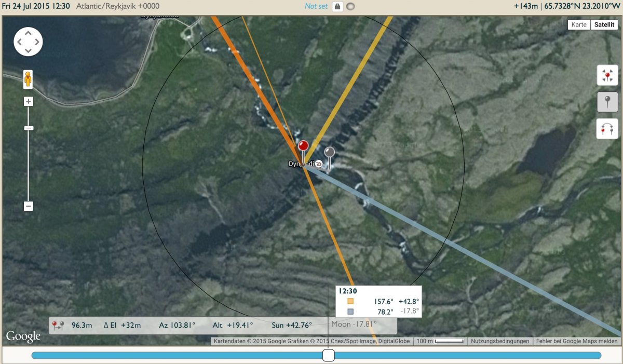The width and height of the screenshot is (623, 364).
Task: Click the Street View pegman icon
Action: (28, 79)
